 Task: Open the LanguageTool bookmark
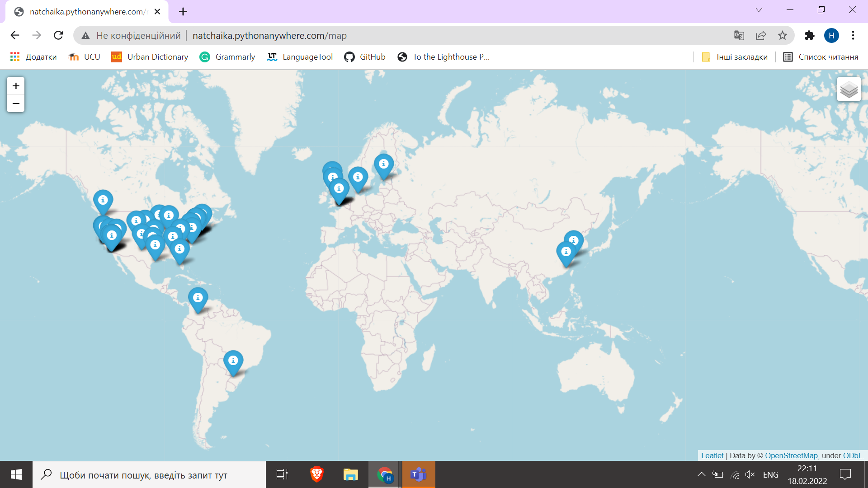tap(300, 57)
